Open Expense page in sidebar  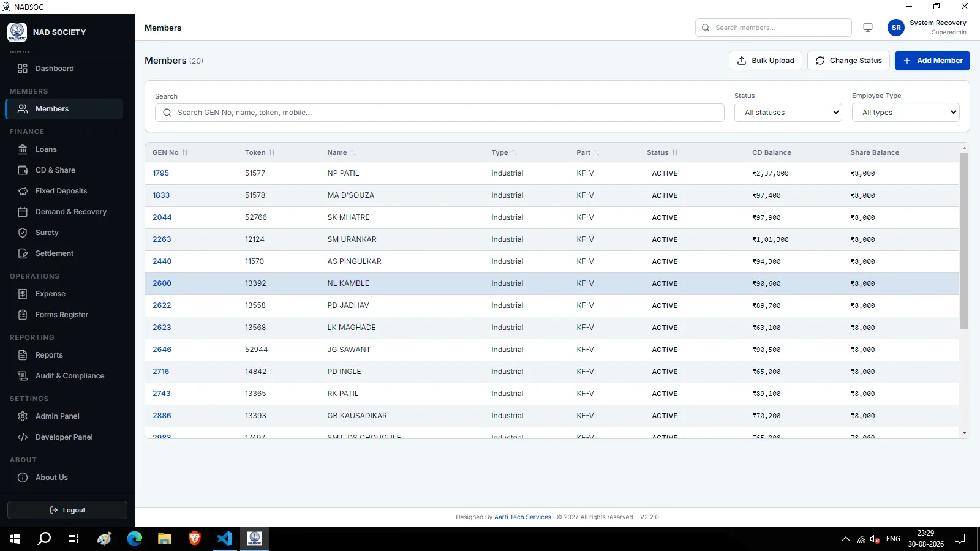64,294
